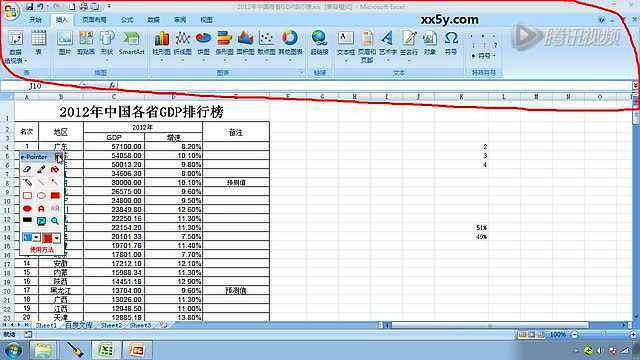Select the black rectangle tool in e-Pointer
The width and height of the screenshot is (640, 360).
(x=27, y=220)
